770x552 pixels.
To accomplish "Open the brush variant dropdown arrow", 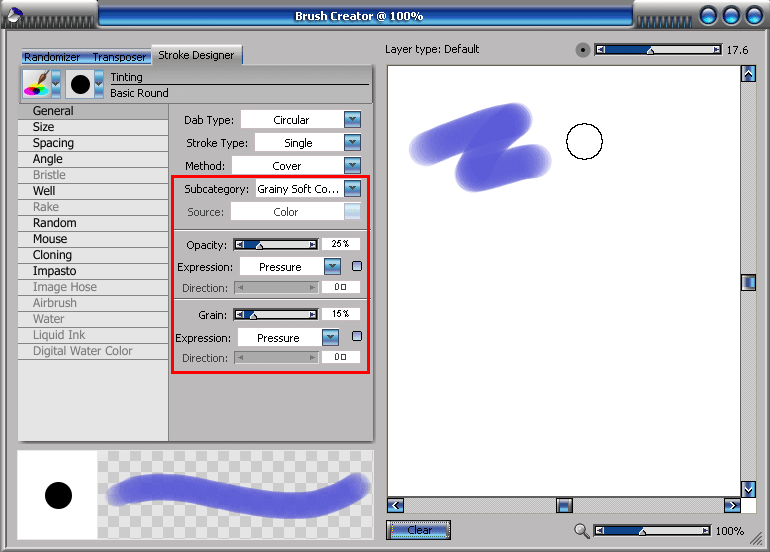I will (x=99, y=84).
